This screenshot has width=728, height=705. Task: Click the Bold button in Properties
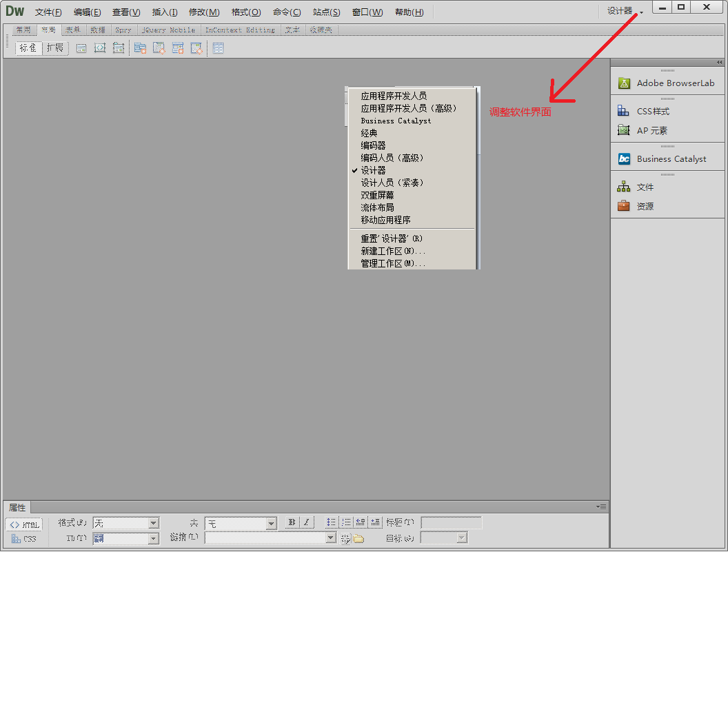point(292,523)
